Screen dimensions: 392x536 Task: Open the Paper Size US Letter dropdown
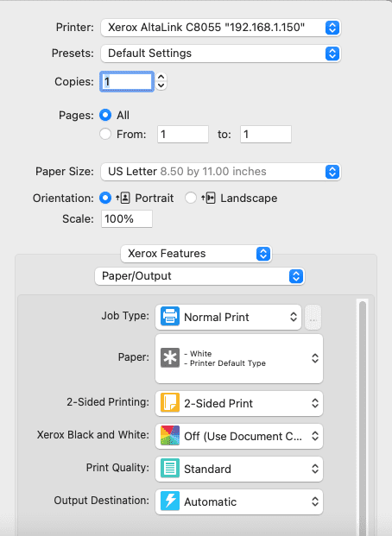tap(221, 172)
